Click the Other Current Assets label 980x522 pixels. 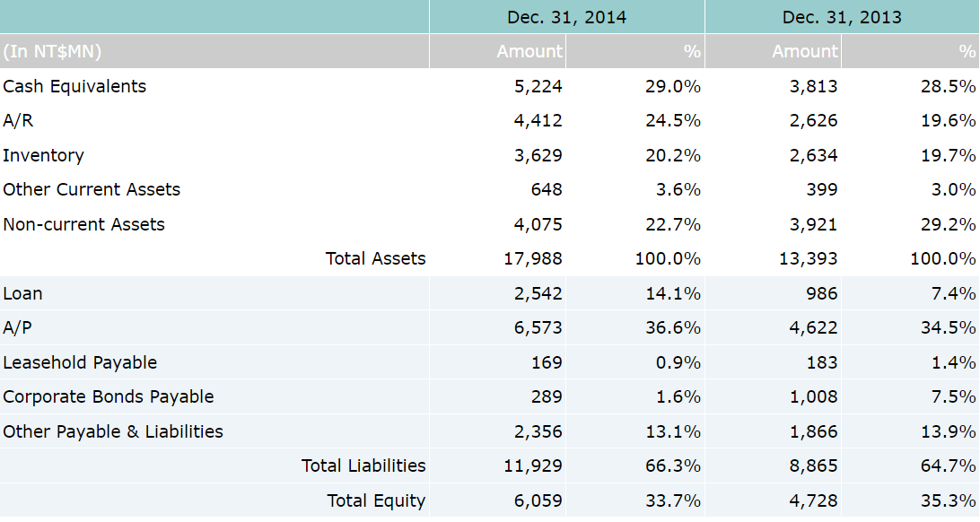pyautogui.click(x=92, y=190)
